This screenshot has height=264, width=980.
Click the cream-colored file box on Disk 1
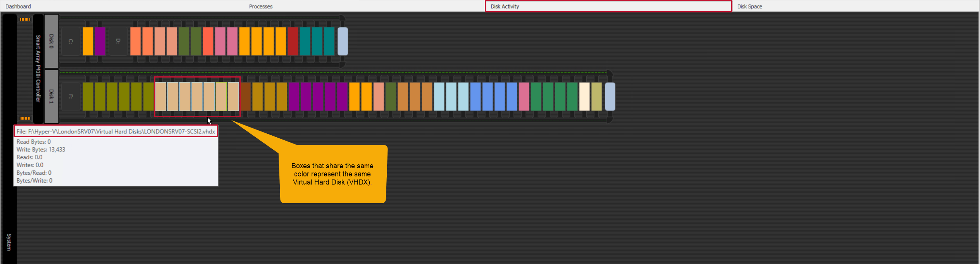(584, 97)
